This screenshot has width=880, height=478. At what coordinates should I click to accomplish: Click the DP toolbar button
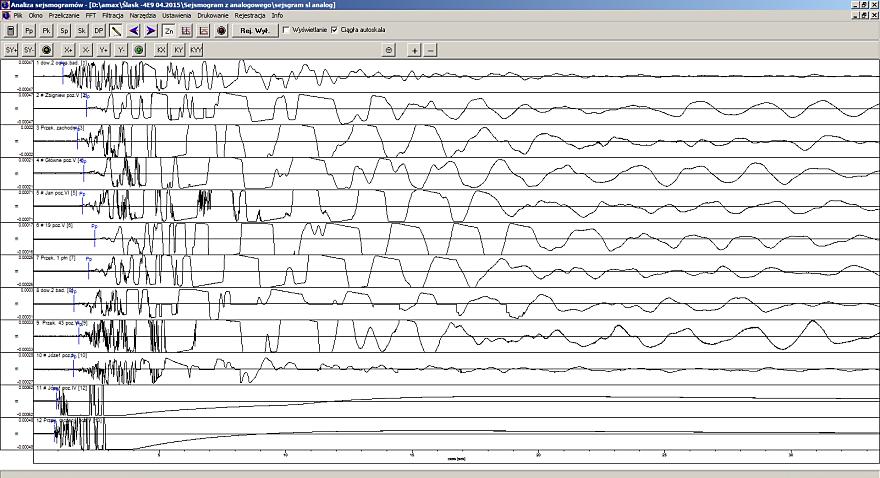coord(99,30)
